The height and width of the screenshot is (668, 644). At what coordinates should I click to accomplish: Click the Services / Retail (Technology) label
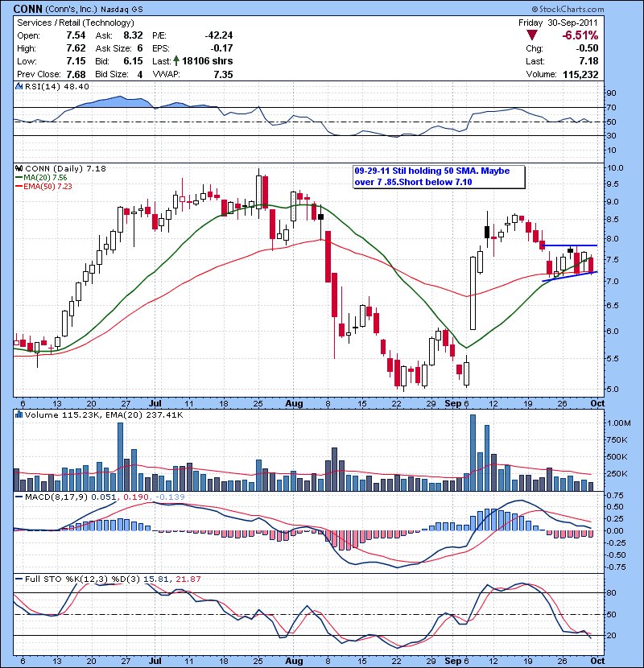(x=76, y=23)
